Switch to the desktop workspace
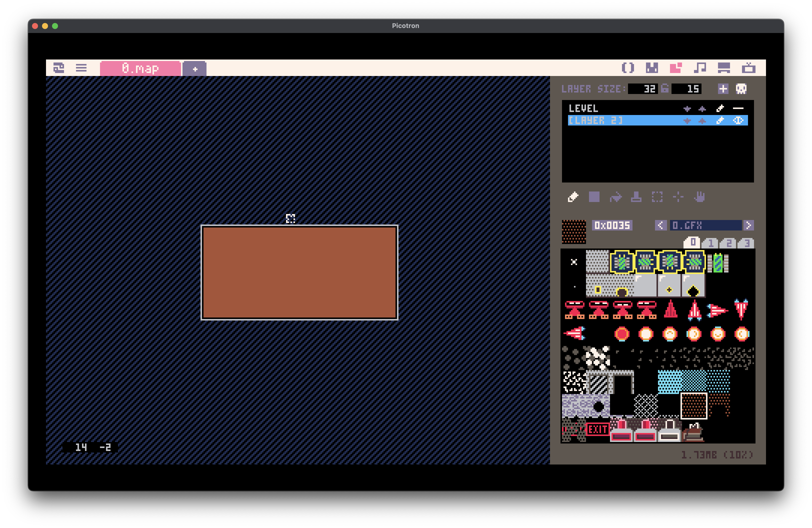812x528 pixels. (x=724, y=68)
